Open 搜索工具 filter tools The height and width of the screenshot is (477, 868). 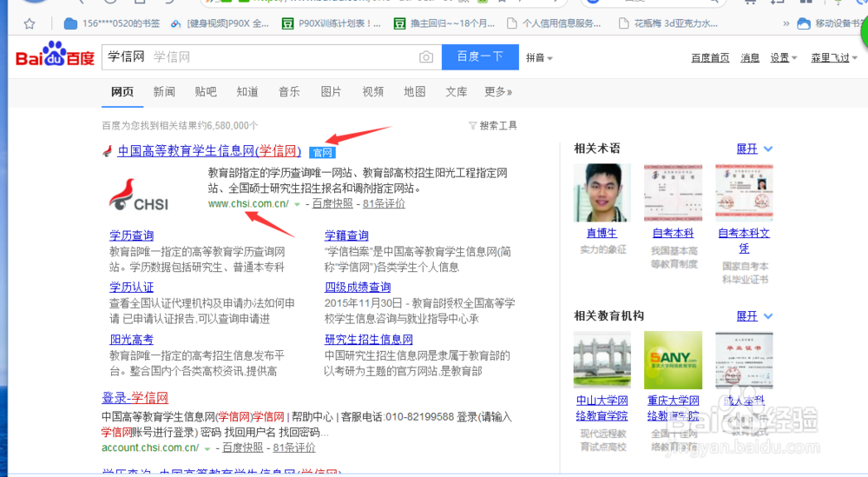(x=493, y=126)
